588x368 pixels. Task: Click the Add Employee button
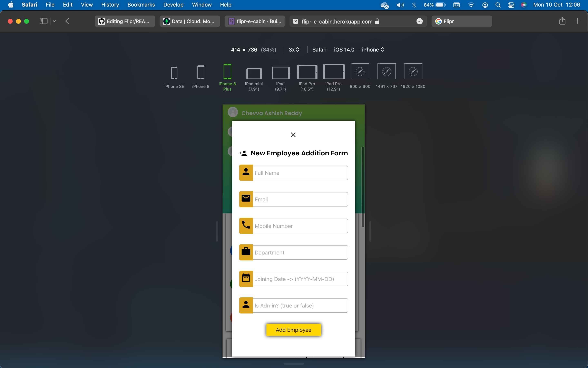pyautogui.click(x=294, y=330)
